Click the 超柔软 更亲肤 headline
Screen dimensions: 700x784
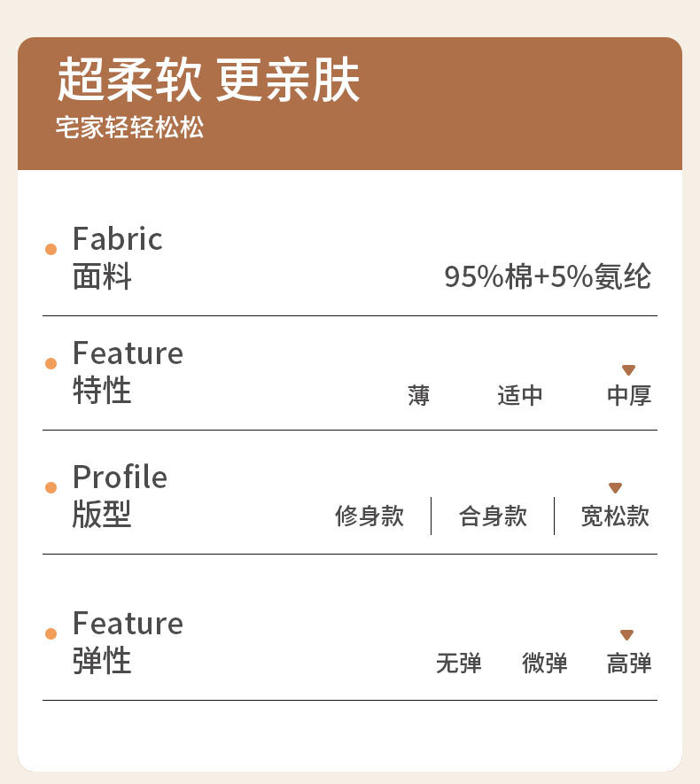pyautogui.click(x=209, y=82)
